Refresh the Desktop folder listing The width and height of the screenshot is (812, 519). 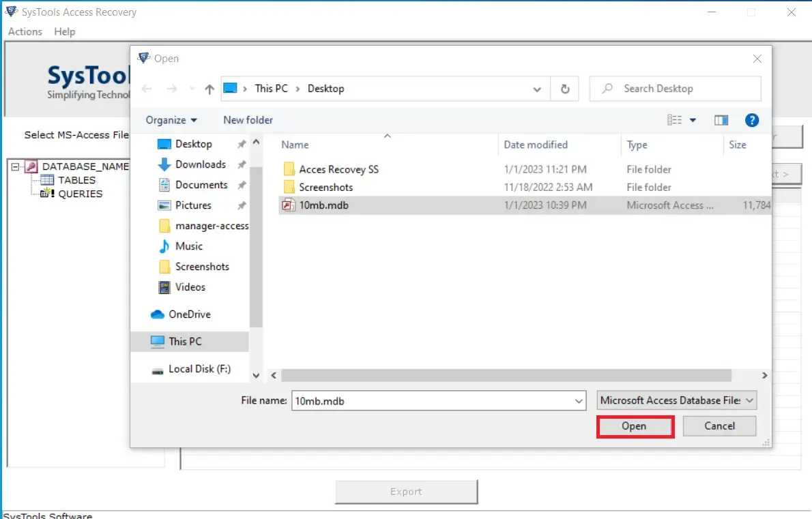pos(565,89)
